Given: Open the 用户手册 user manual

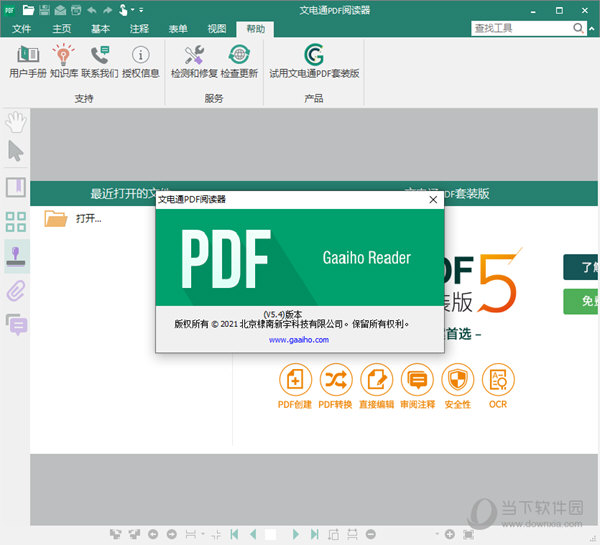Looking at the screenshot, I should [x=28, y=61].
